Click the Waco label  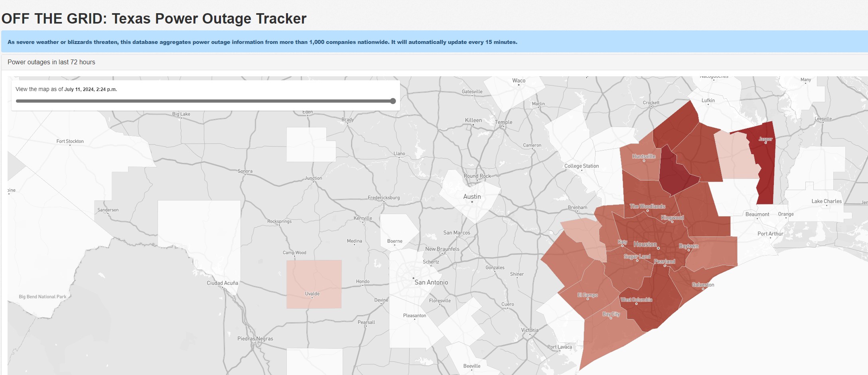pos(519,81)
